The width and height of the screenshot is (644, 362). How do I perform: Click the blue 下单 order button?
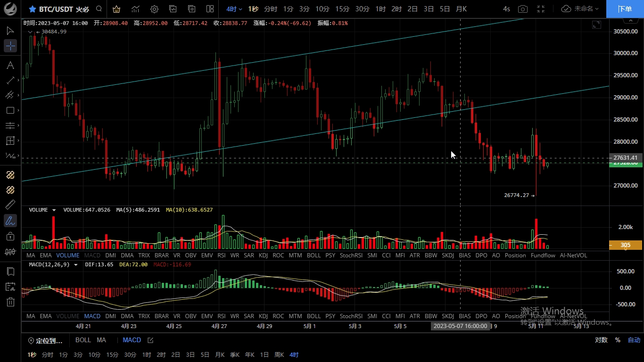[625, 9]
